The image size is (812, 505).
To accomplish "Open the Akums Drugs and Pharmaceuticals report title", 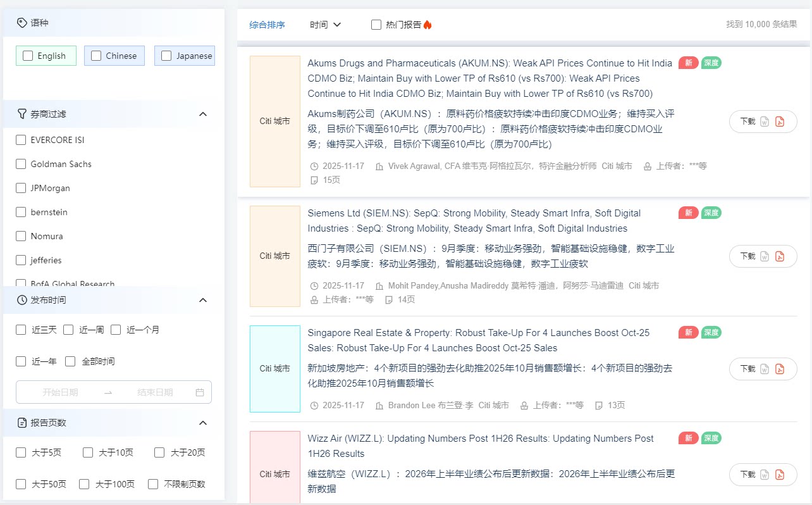I will [490, 78].
